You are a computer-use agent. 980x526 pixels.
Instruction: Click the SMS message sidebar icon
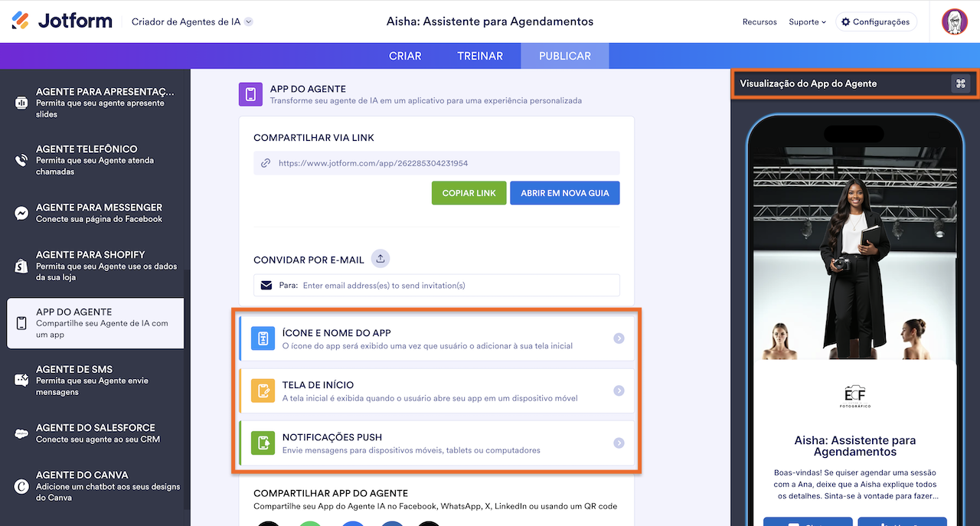(x=21, y=381)
